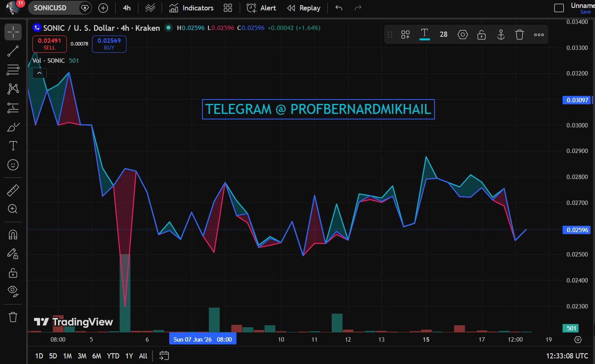Collapse the indicator legend arrow
This screenshot has height=364, width=595.
[39, 73]
